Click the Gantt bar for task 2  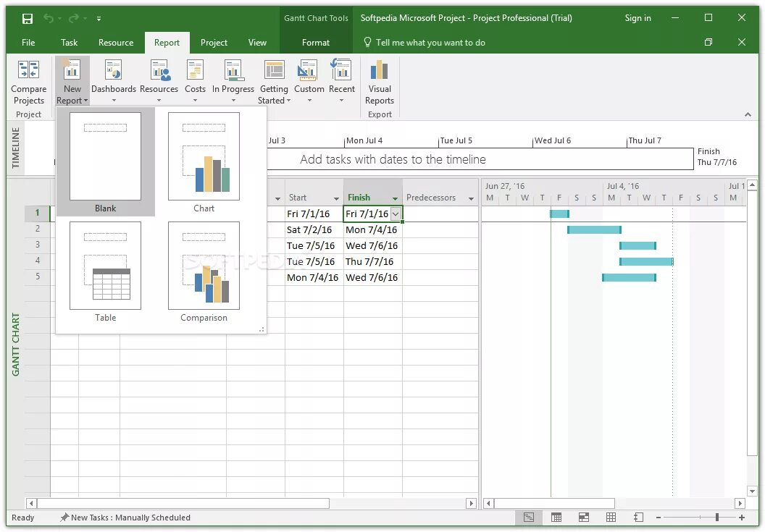coord(594,229)
